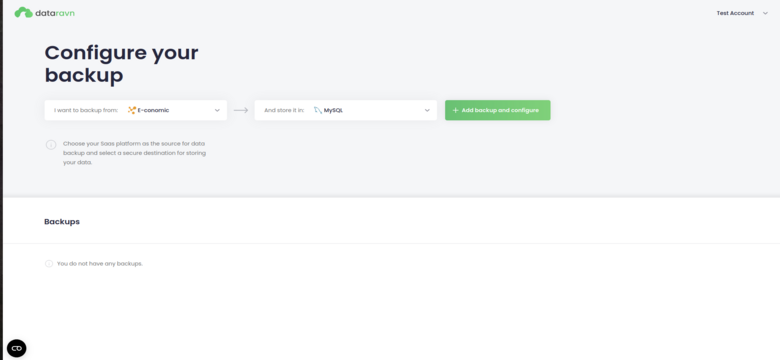Click the orange E-conomic source icon
The height and width of the screenshot is (360, 780).
click(132, 110)
